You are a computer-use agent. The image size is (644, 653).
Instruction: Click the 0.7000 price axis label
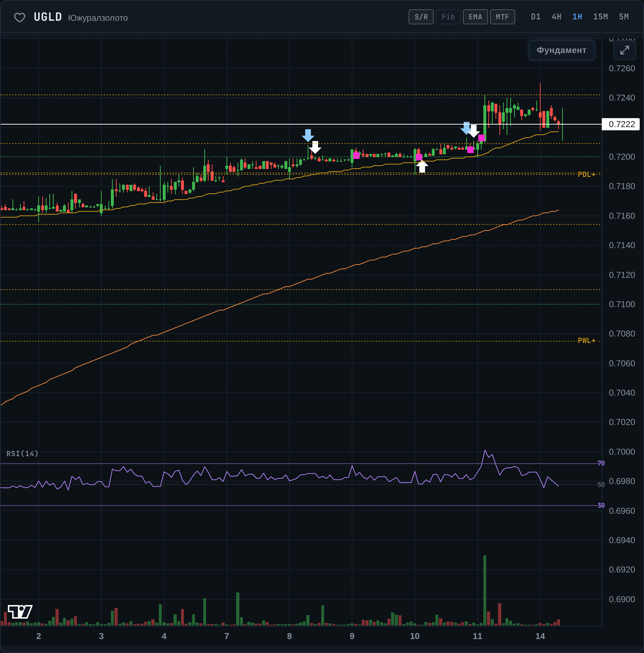[x=622, y=452]
